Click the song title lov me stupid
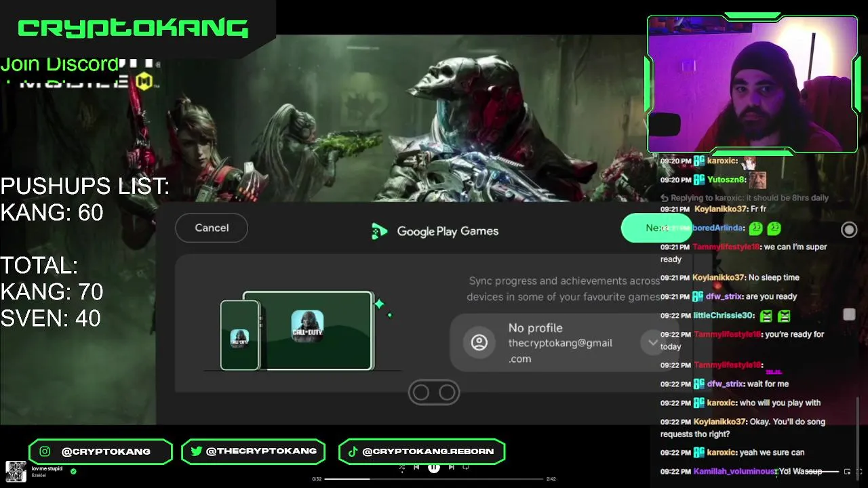868x488 pixels. 47,468
